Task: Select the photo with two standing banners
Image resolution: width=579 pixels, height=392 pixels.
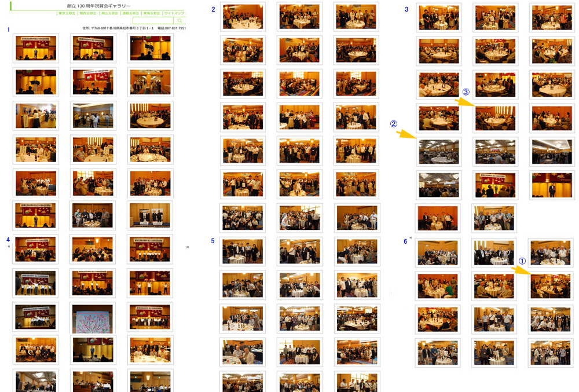Action: (150, 215)
